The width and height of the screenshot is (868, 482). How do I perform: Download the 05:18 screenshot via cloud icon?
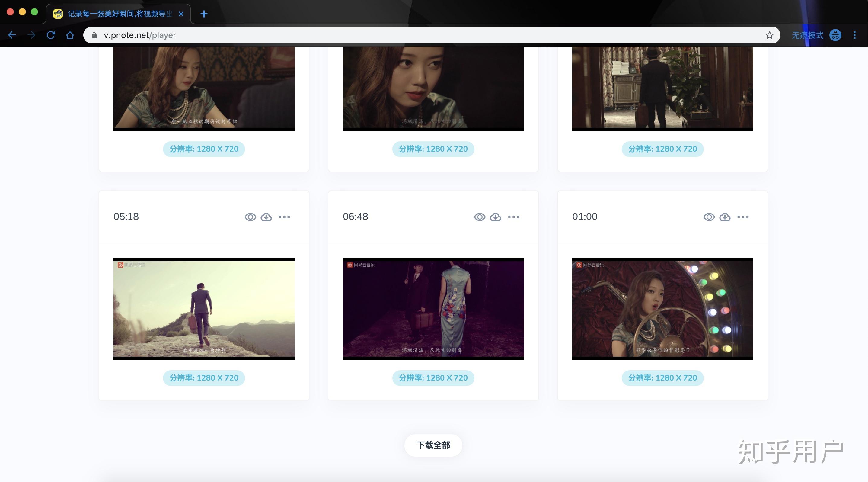(x=266, y=217)
